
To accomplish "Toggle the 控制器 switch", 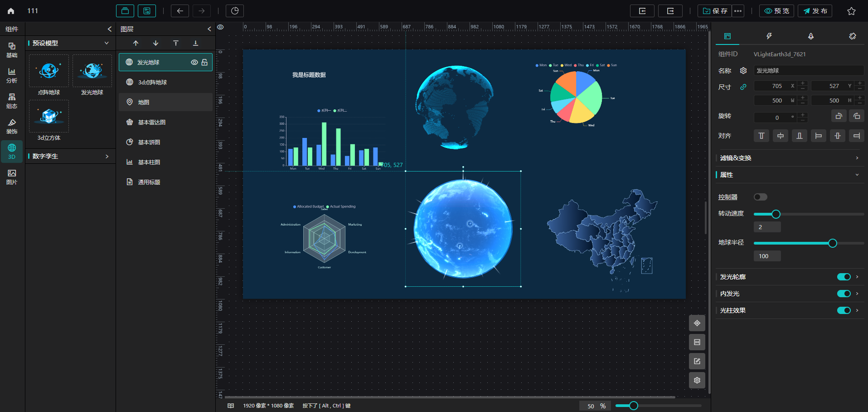I will tap(760, 197).
